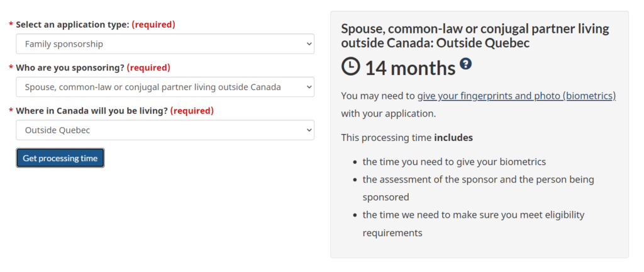Click the "Select an application type" label
The height and width of the screenshot is (272, 644).
pos(72,25)
